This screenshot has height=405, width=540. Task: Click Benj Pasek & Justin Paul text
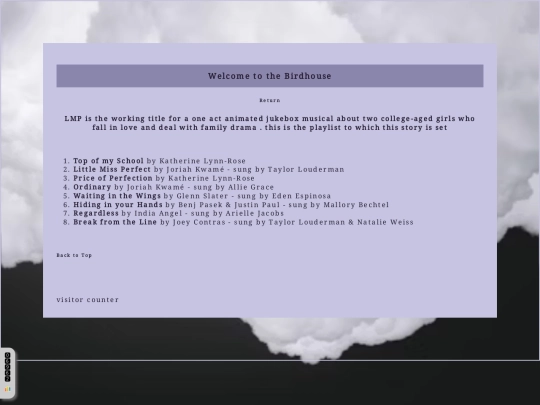(229, 205)
